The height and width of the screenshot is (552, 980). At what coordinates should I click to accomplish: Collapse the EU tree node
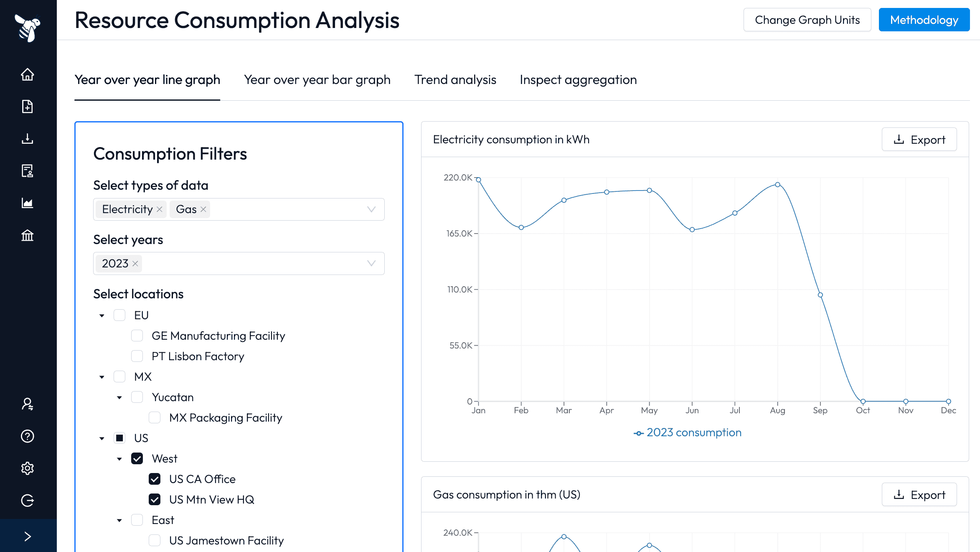[x=102, y=315]
